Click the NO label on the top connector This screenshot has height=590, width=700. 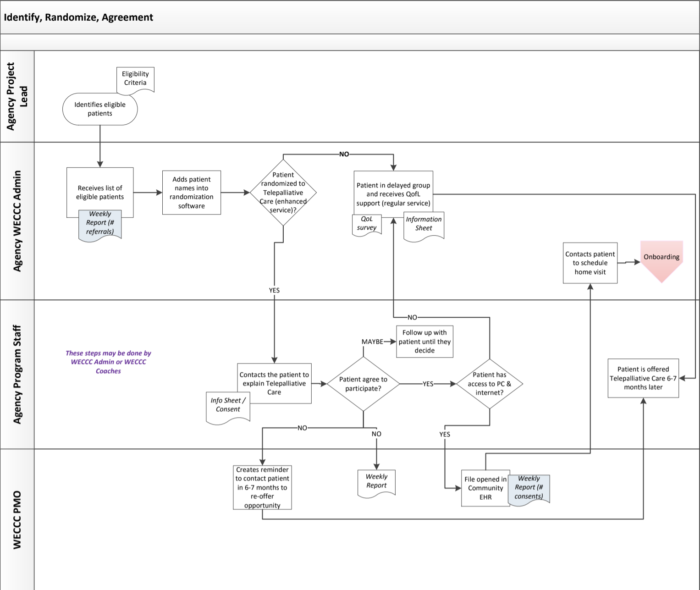tap(343, 154)
